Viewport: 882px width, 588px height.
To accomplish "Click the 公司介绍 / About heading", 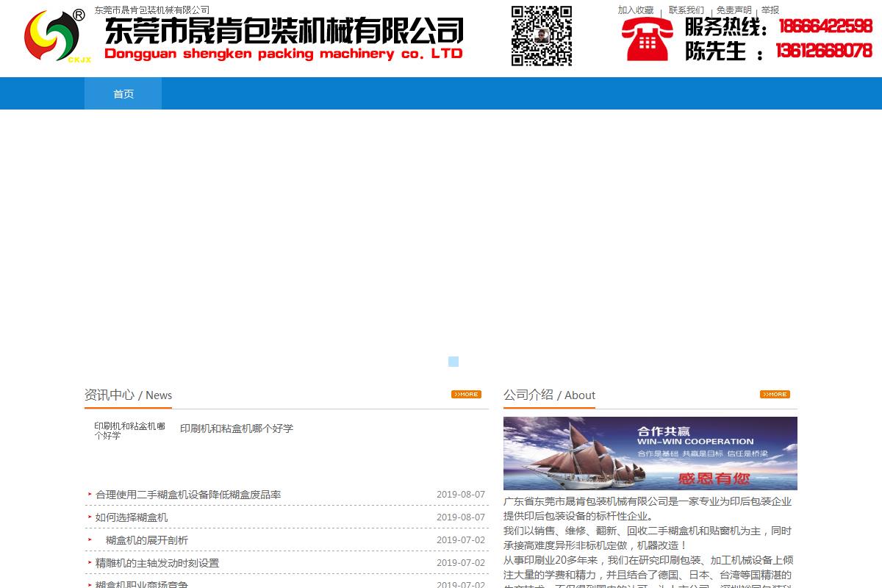I will tap(549, 395).
